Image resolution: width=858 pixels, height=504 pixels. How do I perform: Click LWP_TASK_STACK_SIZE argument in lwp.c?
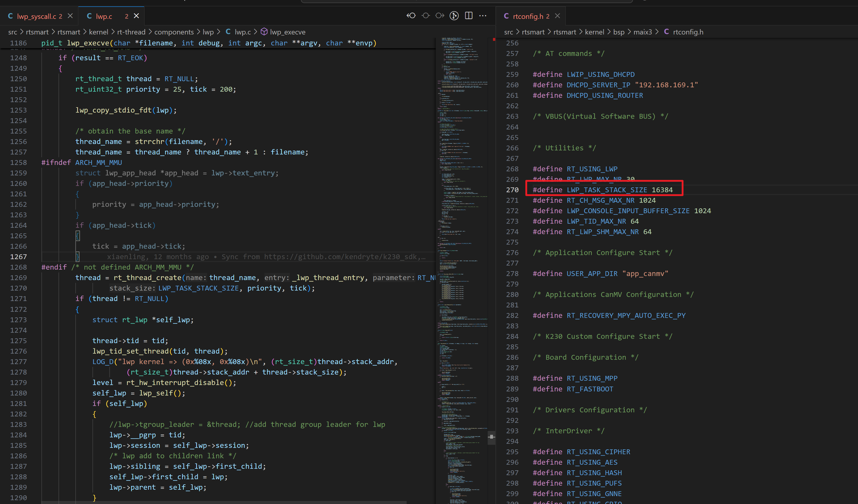[x=198, y=288]
